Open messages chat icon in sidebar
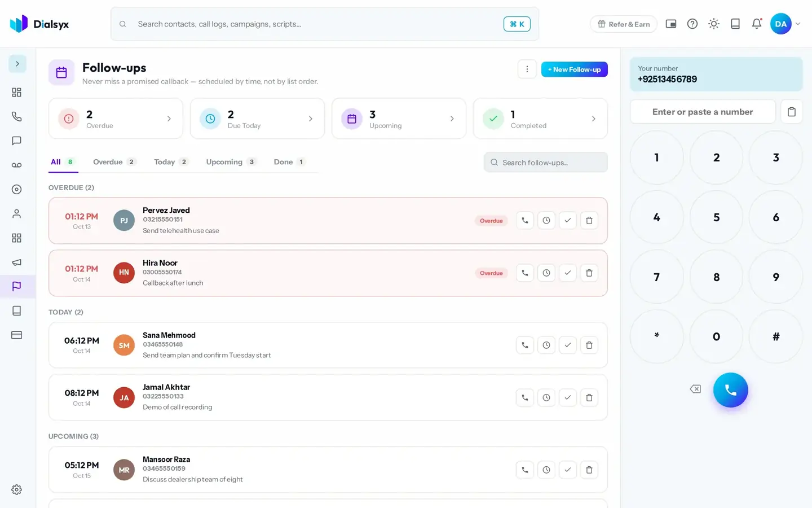 click(x=16, y=141)
